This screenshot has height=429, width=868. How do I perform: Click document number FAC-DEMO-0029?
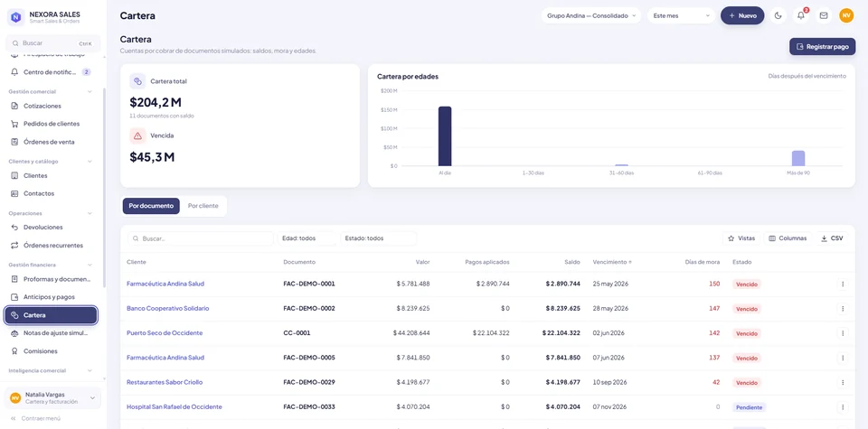pyautogui.click(x=309, y=383)
